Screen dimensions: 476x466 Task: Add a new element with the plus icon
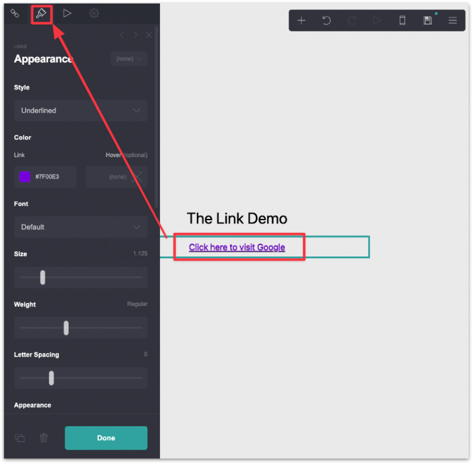(301, 20)
